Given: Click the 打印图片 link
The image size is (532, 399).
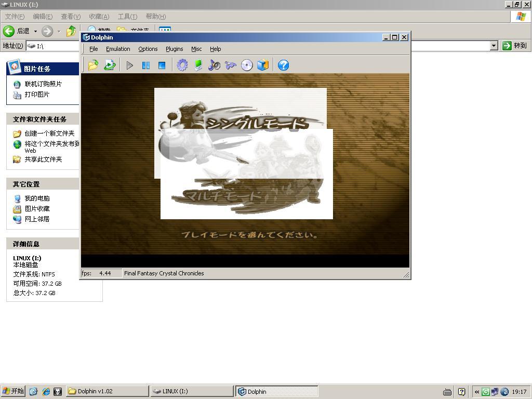Looking at the screenshot, I should click(37, 95).
